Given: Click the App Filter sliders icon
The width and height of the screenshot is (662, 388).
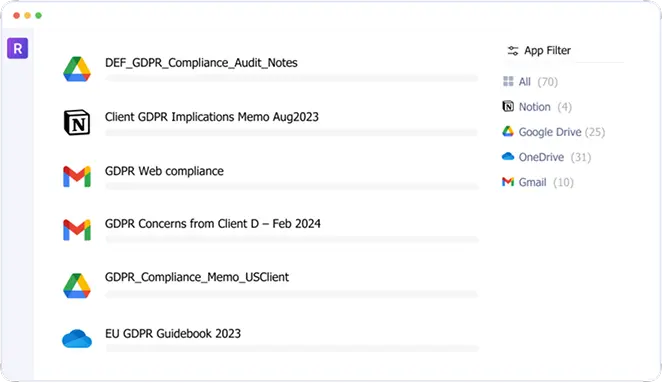Looking at the screenshot, I should click(x=513, y=51).
